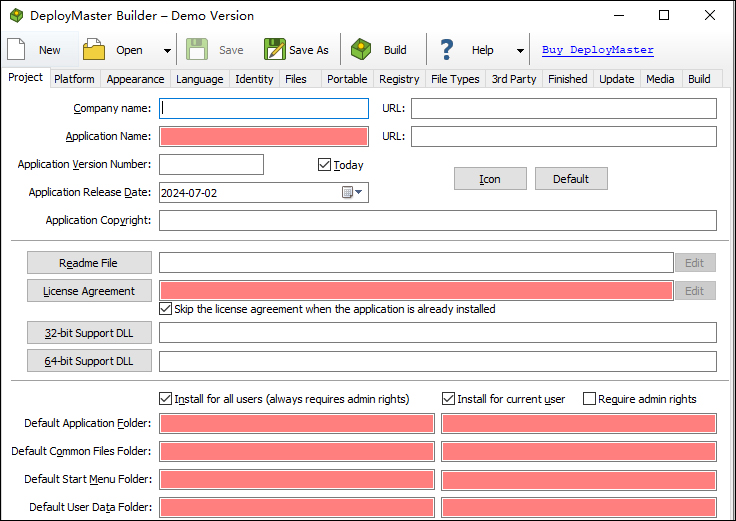Click the 32-bit Support DLL path field

pyautogui.click(x=437, y=333)
